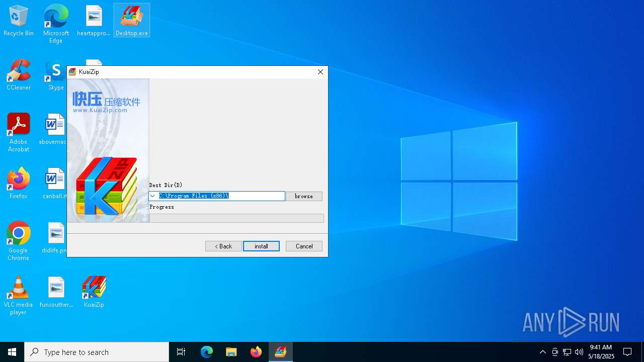Click browse to choose install folder
The height and width of the screenshot is (362, 644).
pyautogui.click(x=304, y=196)
